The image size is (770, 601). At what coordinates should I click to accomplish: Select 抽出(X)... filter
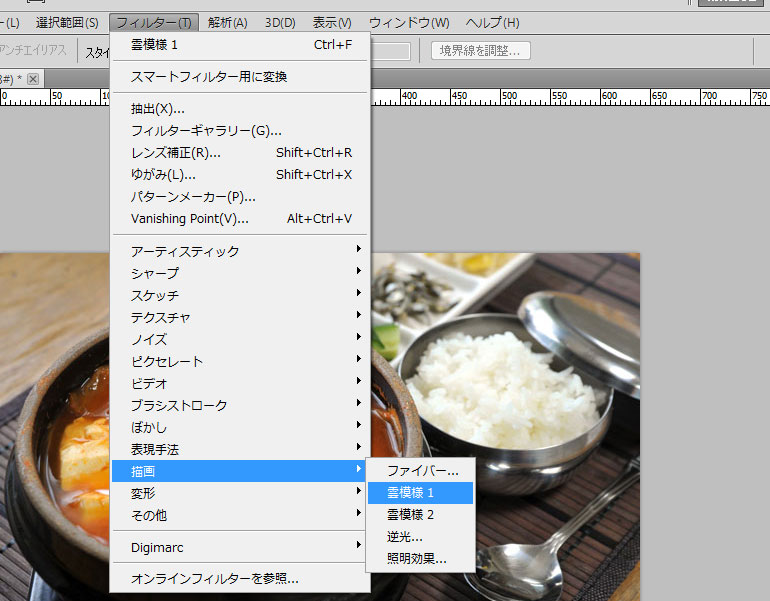241,109
